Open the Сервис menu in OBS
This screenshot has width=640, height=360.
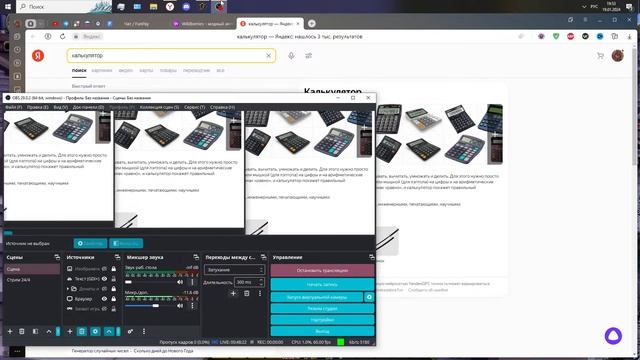point(194,107)
